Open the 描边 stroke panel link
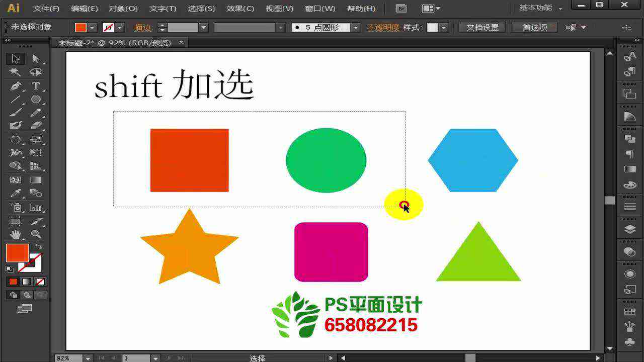The width and height of the screenshot is (644, 362). pyautogui.click(x=143, y=28)
